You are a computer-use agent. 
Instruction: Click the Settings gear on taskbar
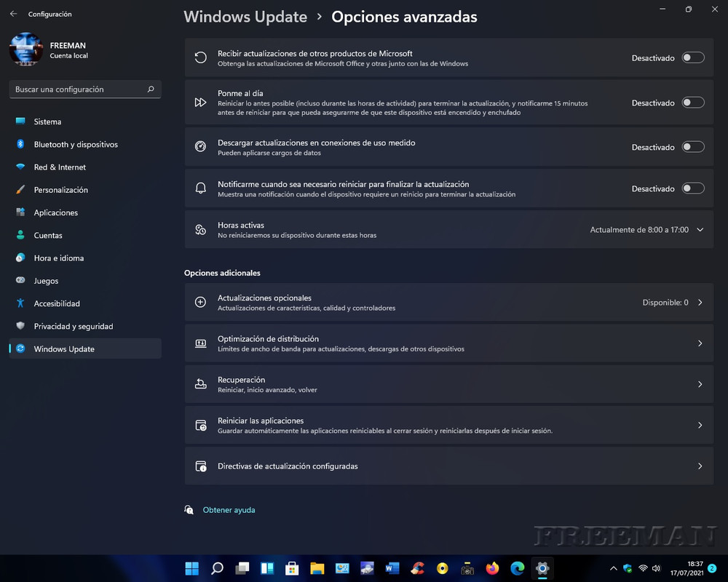coord(542,568)
